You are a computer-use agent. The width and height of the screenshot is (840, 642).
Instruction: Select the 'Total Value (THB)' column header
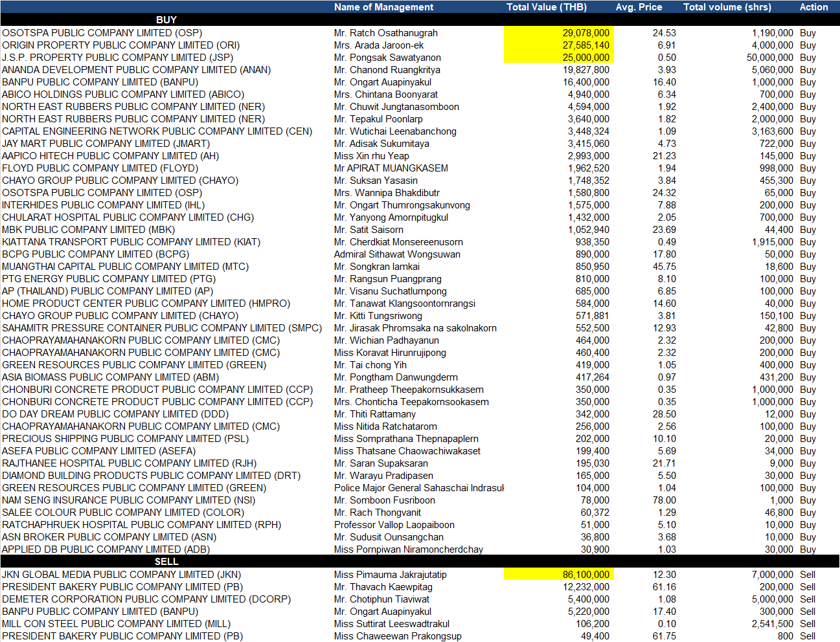tap(547, 7)
